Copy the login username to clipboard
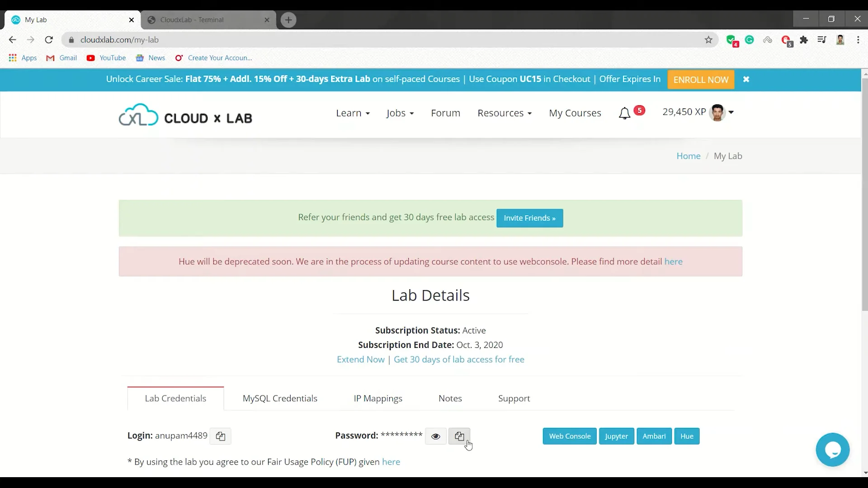 tap(220, 436)
